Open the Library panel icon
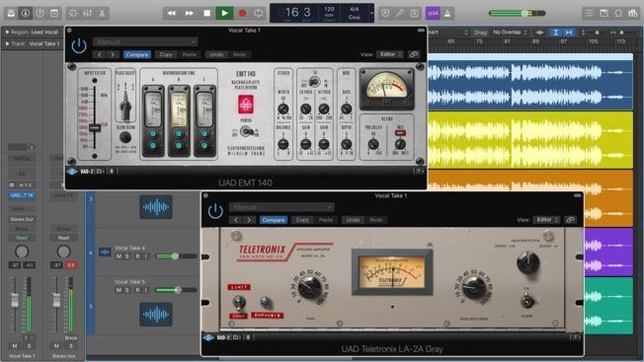The width and height of the screenshot is (644, 362). pyautogui.click(x=11, y=13)
